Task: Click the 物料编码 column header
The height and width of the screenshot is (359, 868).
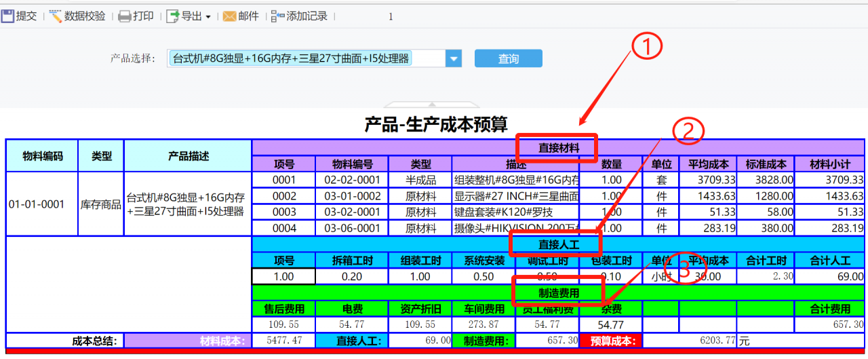Action: click(x=42, y=155)
